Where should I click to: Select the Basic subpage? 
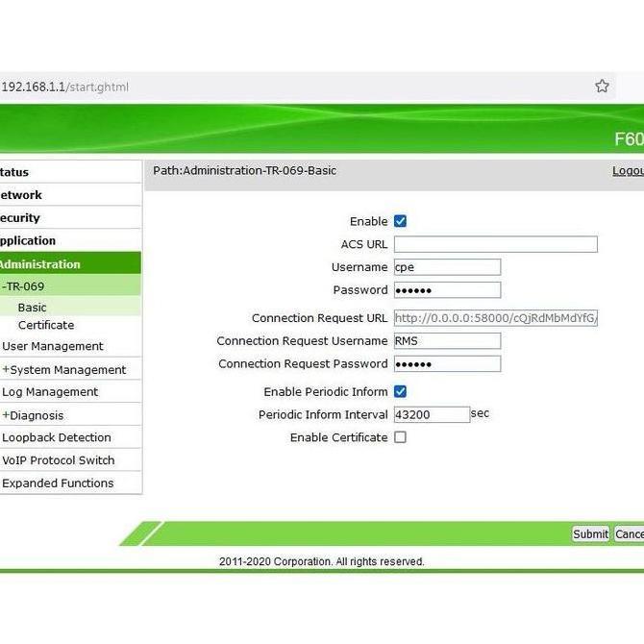(32, 308)
